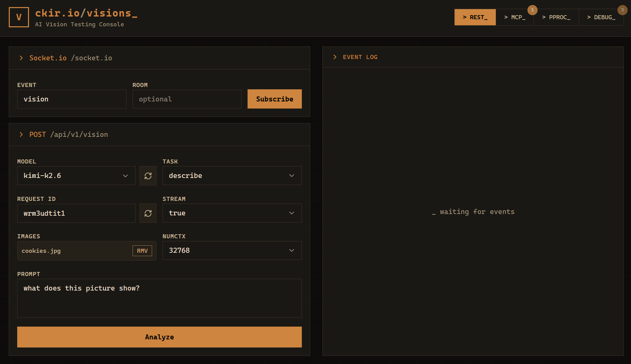
Task: Switch to the MCP_ tab
Action: click(515, 17)
